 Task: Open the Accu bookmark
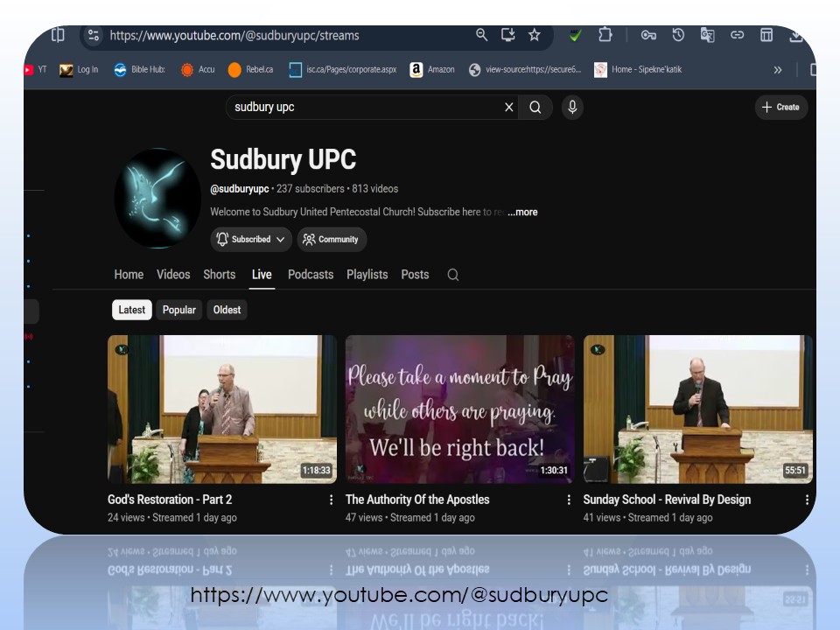pos(198,70)
